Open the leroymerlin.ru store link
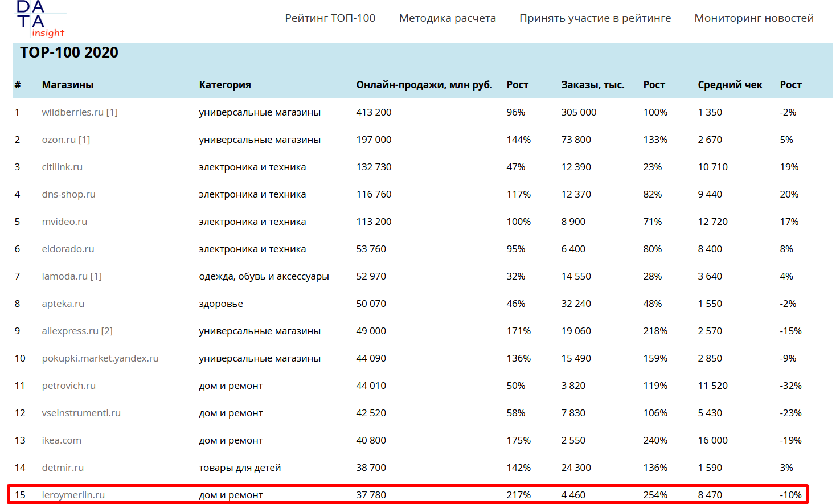Viewport: 840px width, 504px height. pos(73,495)
